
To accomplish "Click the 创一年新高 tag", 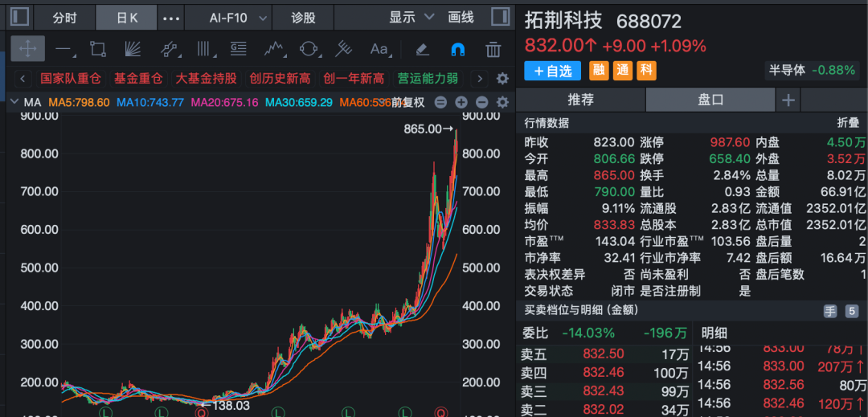I will (x=354, y=79).
